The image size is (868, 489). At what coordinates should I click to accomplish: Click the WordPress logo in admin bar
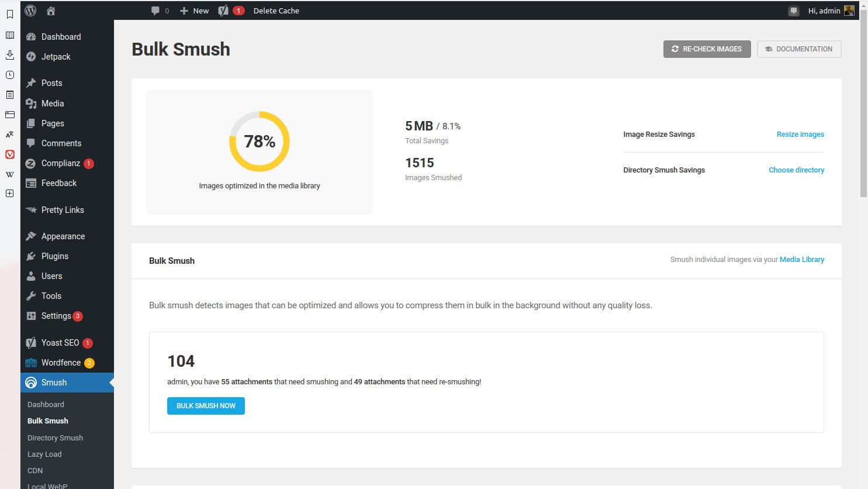tap(30, 11)
